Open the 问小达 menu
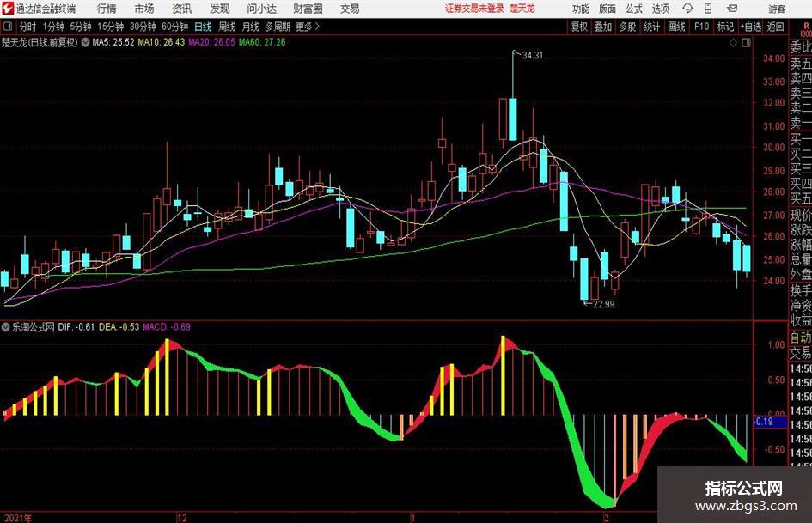Image resolution: width=812 pixels, height=523 pixels. (x=261, y=9)
